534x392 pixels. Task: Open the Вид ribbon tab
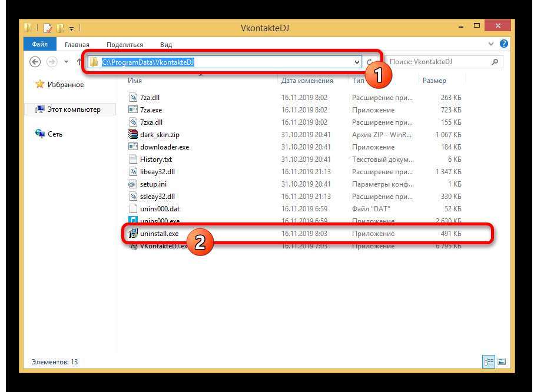[166, 45]
